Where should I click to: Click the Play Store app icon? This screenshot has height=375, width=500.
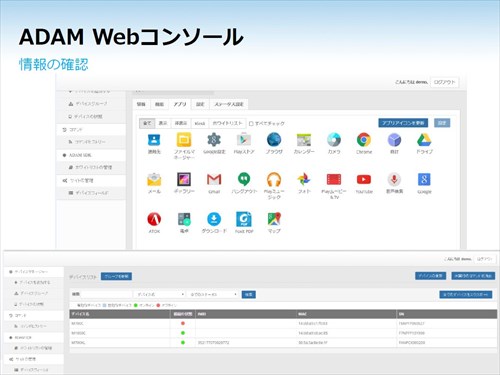point(244,140)
